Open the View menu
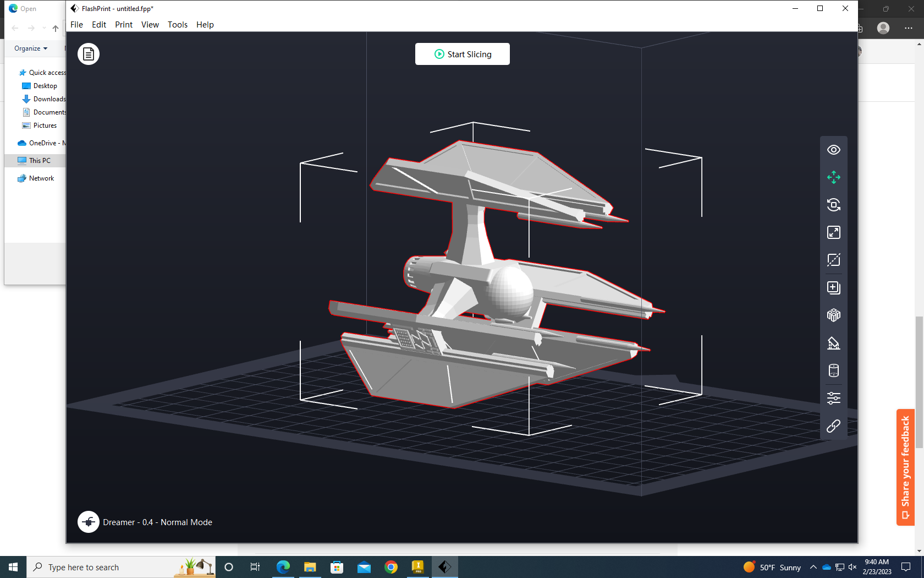 pos(150,25)
